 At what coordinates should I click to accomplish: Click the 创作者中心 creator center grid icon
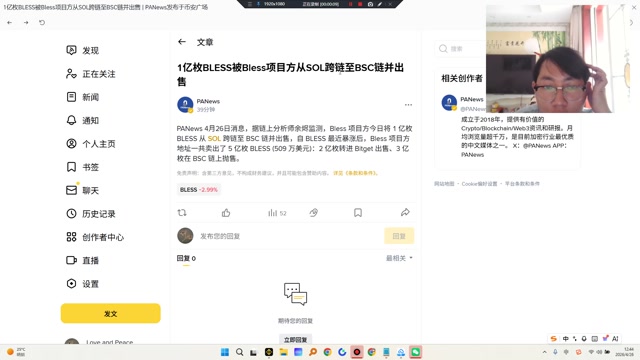click(x=71, y=237)
